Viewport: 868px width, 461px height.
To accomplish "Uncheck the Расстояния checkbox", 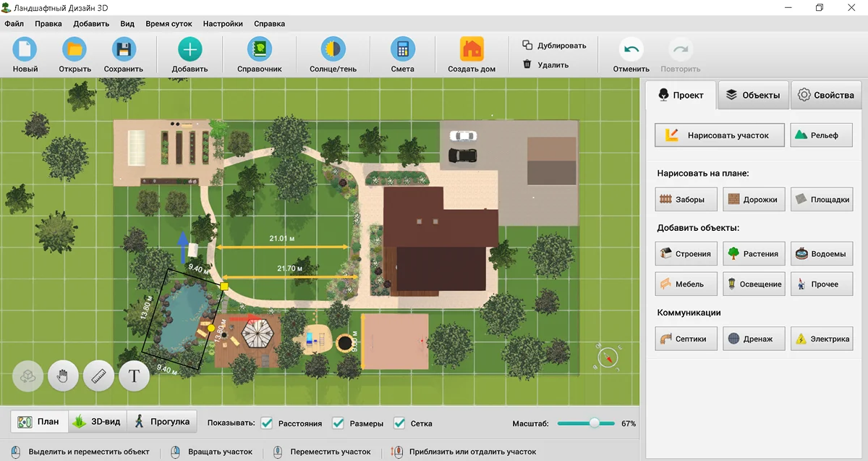I will [x=267, y=423].
